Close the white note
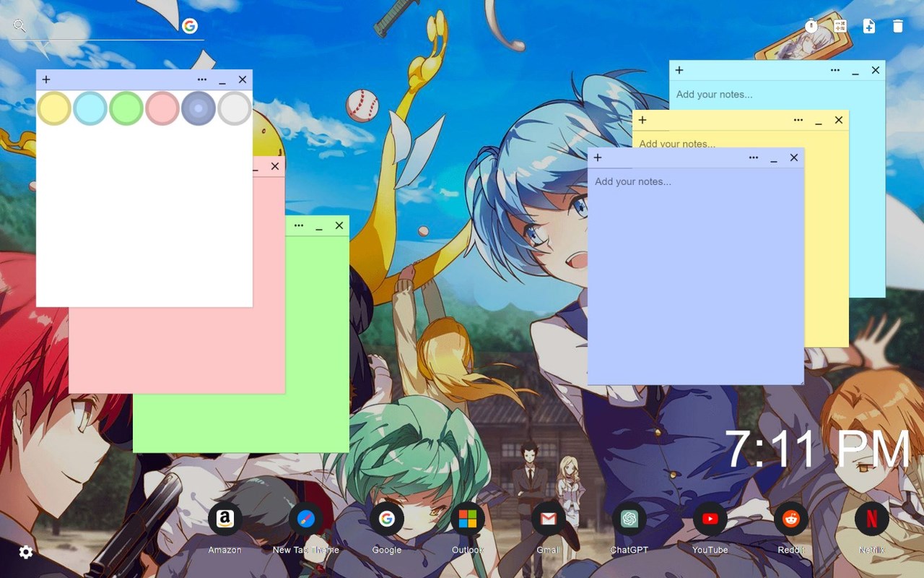Image resolution: width=924 pixels, height=578 pixels. click(243, 79)
